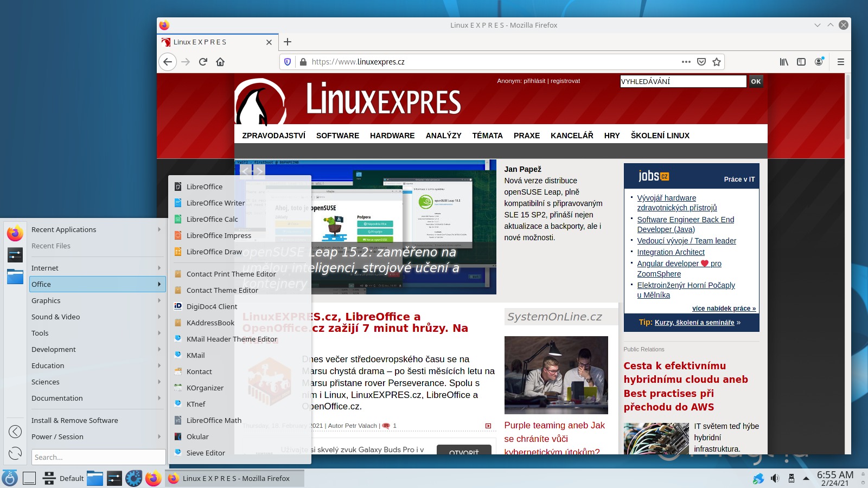Expand the Development category
Viewport: 868px width, 488px height.
pos(97,349)
